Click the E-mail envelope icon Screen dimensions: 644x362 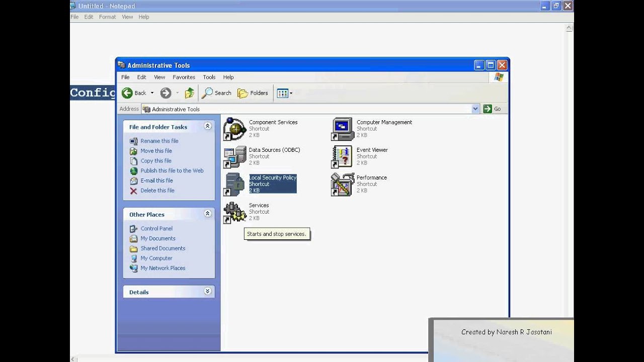(x=133, y=180)
